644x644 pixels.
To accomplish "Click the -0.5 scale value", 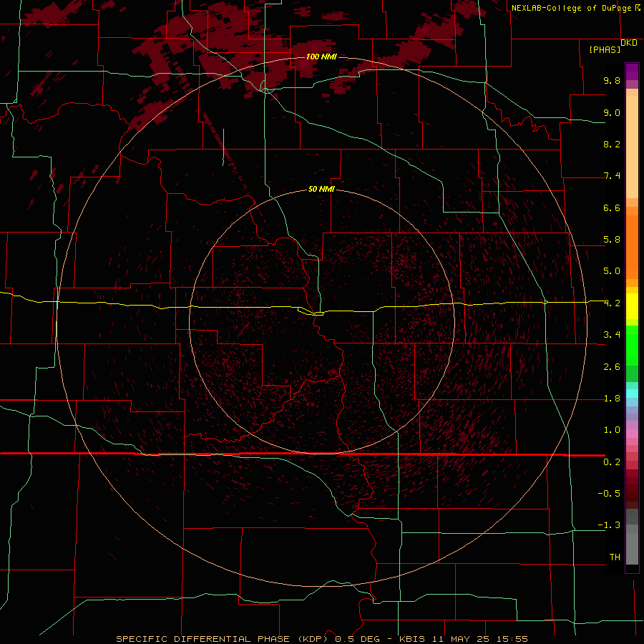I will tap(609, 494).
